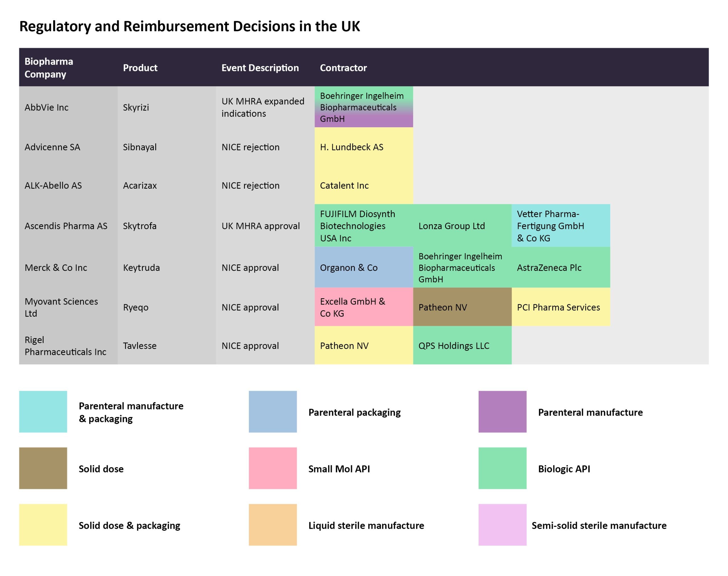Click the Parenteral packaging blue legend swatch

273,412
